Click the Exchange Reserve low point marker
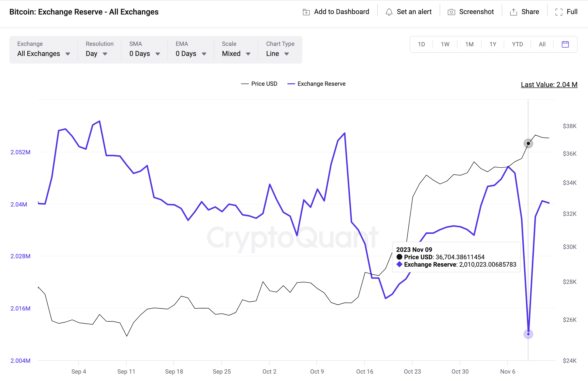Screen dimensions: 588x381 [x=528, y=334]
